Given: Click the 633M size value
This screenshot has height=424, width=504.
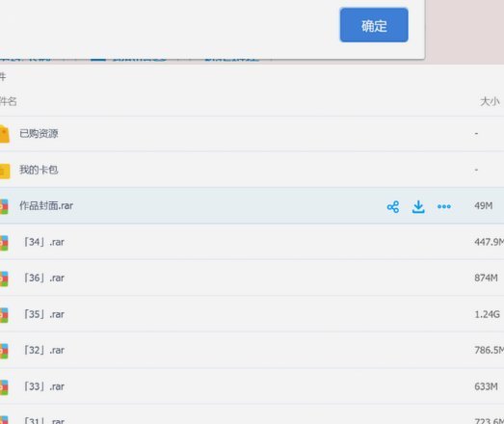Looking at the screenshot, I should (486, 386).
